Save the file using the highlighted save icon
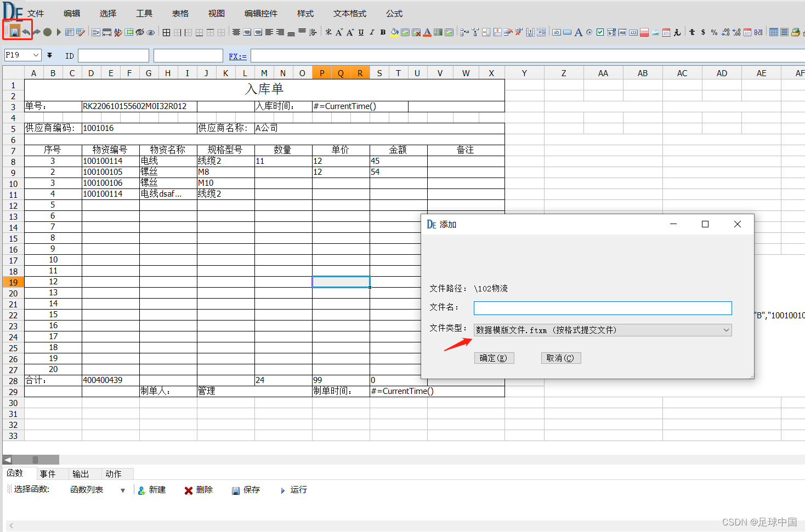 [15, 32]
